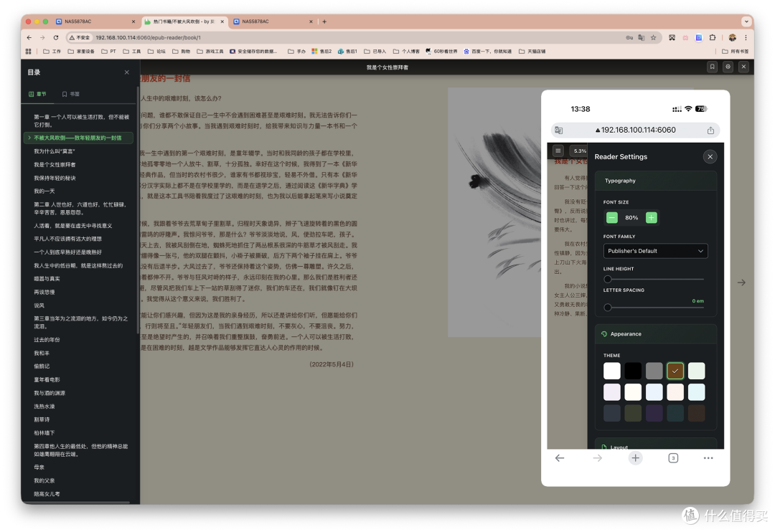Open the Chrome tab search dropdown
This screenshot has width=775, height=532.
coord(746,22)
